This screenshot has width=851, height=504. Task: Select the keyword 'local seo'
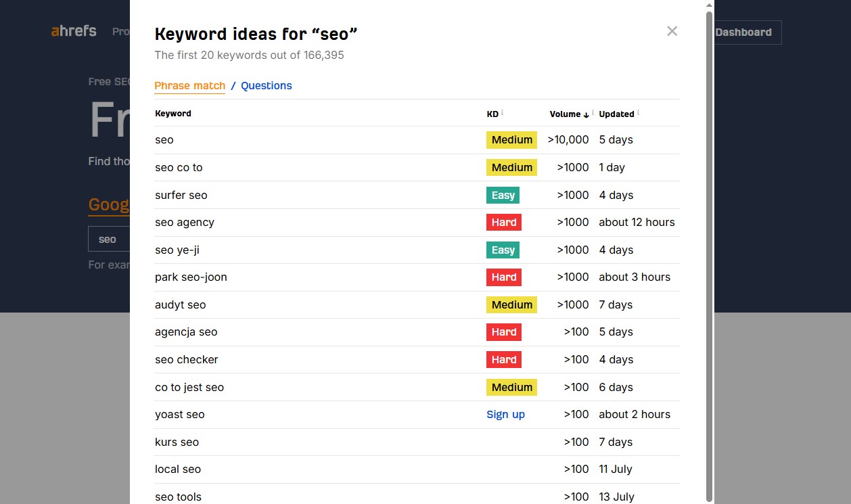pyautogui.click(x=178, y=469)
